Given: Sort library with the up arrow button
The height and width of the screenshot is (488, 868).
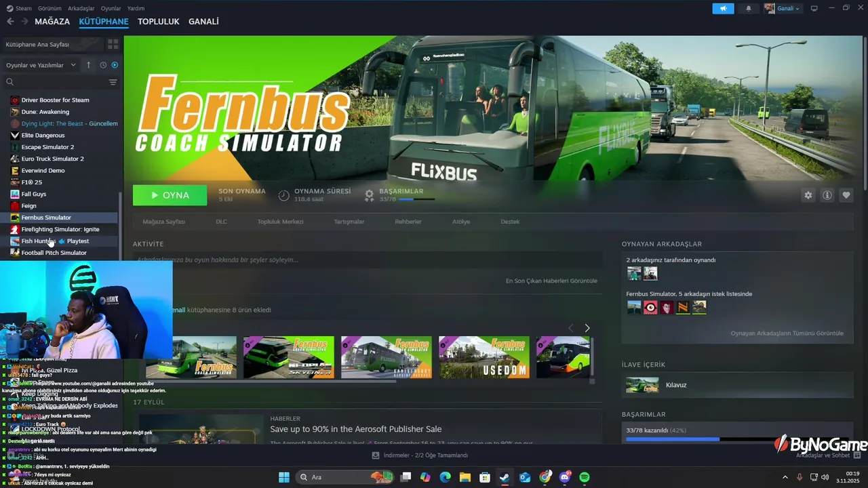Looking at the screenshot, I should (88, 65).
